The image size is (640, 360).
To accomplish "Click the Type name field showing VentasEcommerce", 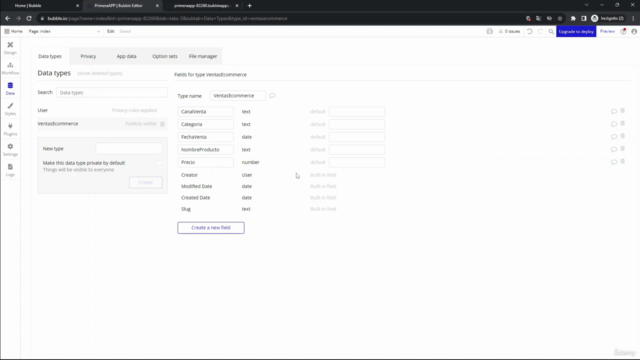I will (238, 96).
